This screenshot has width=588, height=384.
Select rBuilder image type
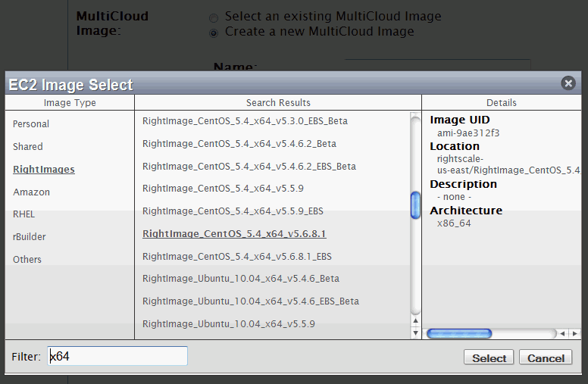click(x=30, y=236)
